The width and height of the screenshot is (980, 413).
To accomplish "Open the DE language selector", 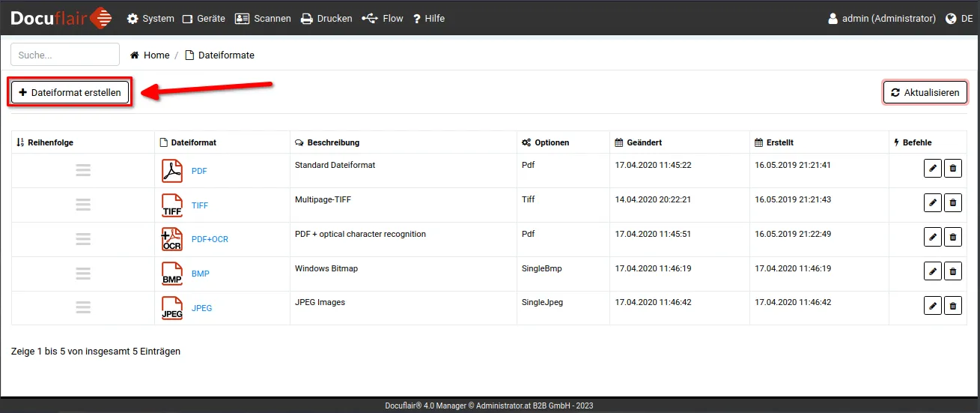I will [x=959, y=18].
